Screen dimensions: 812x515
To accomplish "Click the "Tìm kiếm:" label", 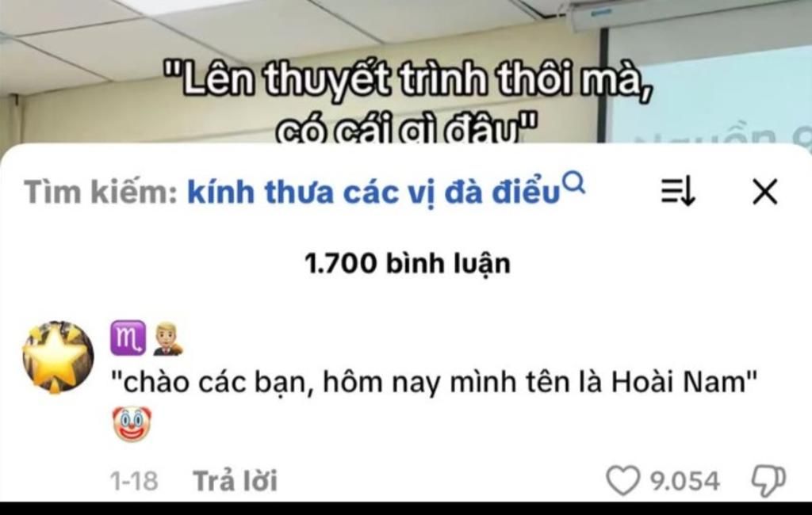I will (101, 192).
